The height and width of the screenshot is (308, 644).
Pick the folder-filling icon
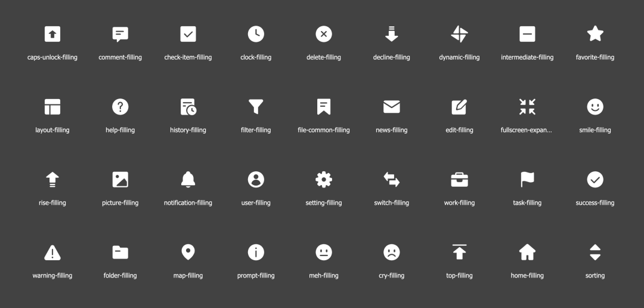click(120, 252)
